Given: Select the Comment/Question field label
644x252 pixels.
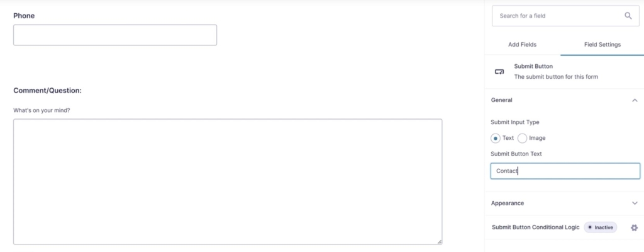Looking at the screenshot, I should point(48,91).
